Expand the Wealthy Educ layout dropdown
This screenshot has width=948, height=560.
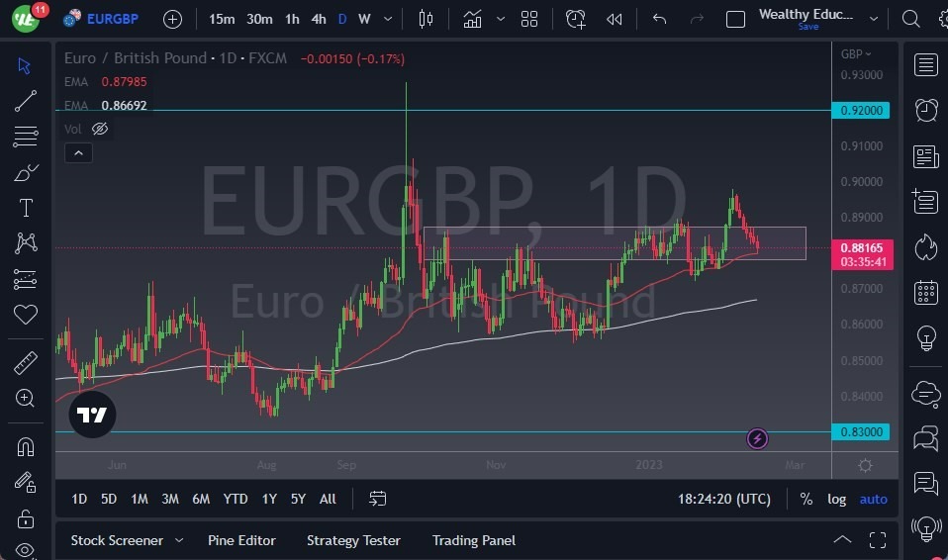point(874,20)
